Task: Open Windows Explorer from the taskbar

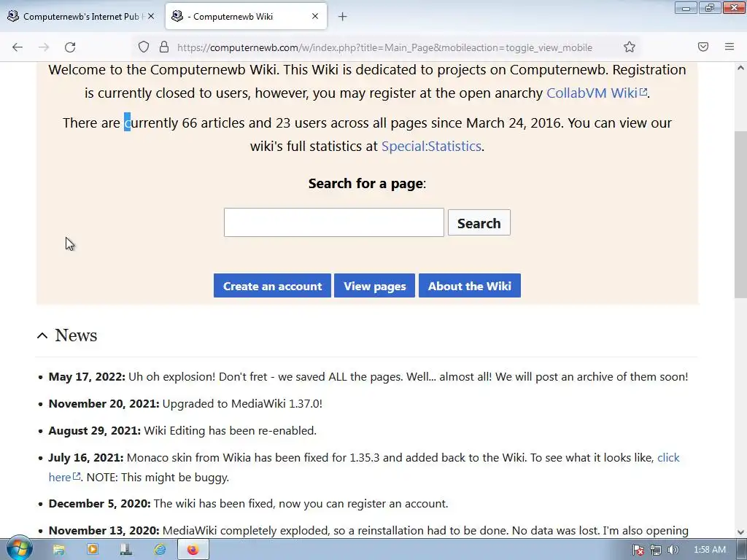Action: coord(58,550)
